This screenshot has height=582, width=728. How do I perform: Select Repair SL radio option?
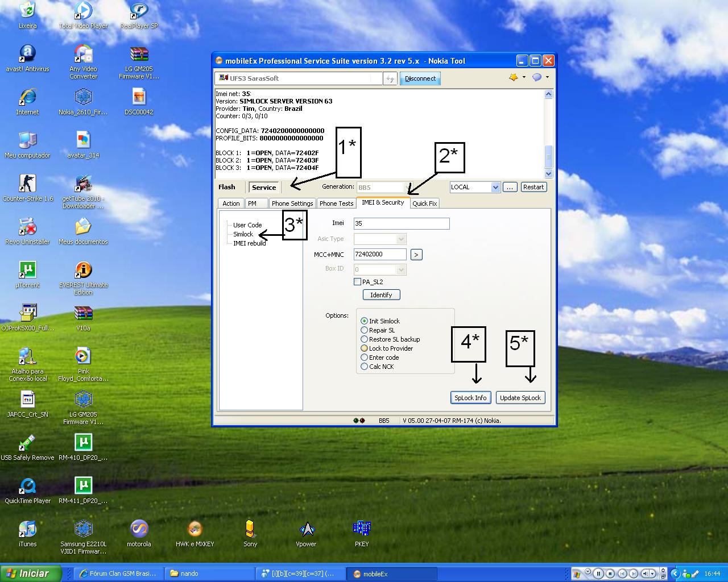pyautogui.click(x=364, y=330)
